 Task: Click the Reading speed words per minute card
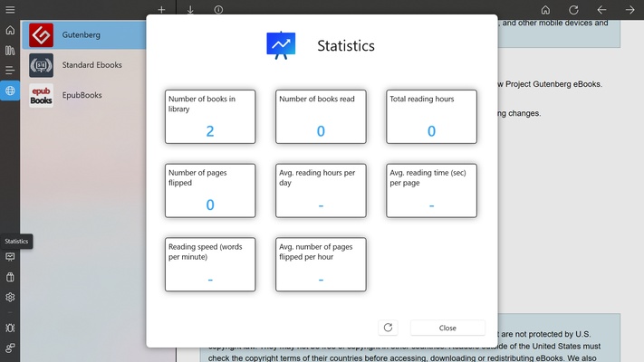pyautogui.click(x=210, y=264)
